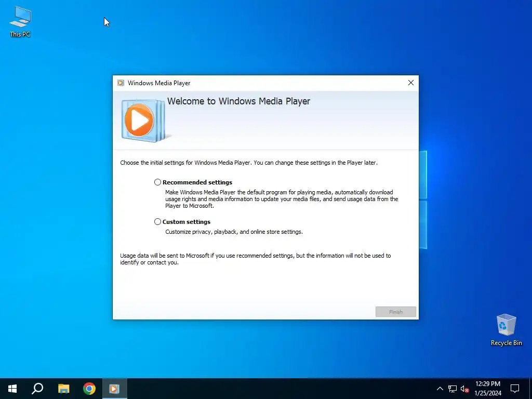532x399 pixels.
Task: Click the 'Choose the initial settings' instruction
Action: click(x=249, y=163)
